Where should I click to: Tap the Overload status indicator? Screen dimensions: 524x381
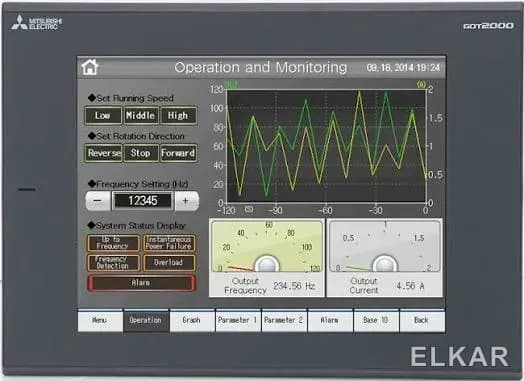[169, 263]
